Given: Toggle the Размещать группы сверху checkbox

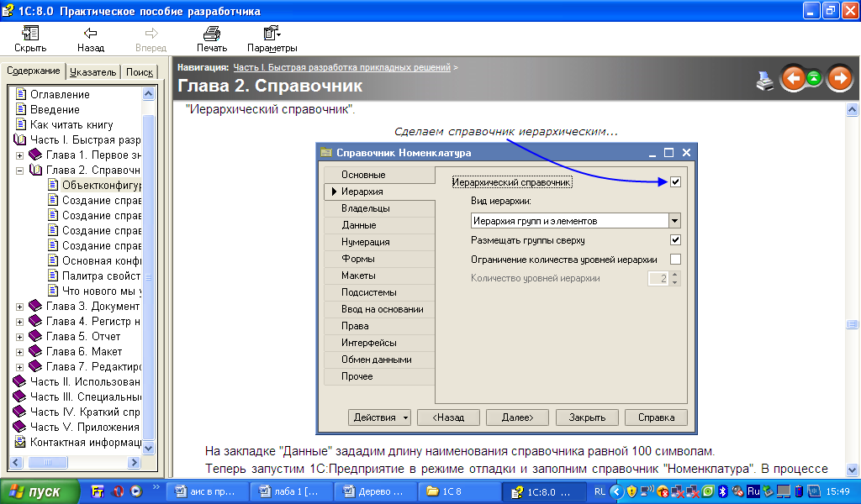Looking at the screenshot, I should tap(675, 240).
